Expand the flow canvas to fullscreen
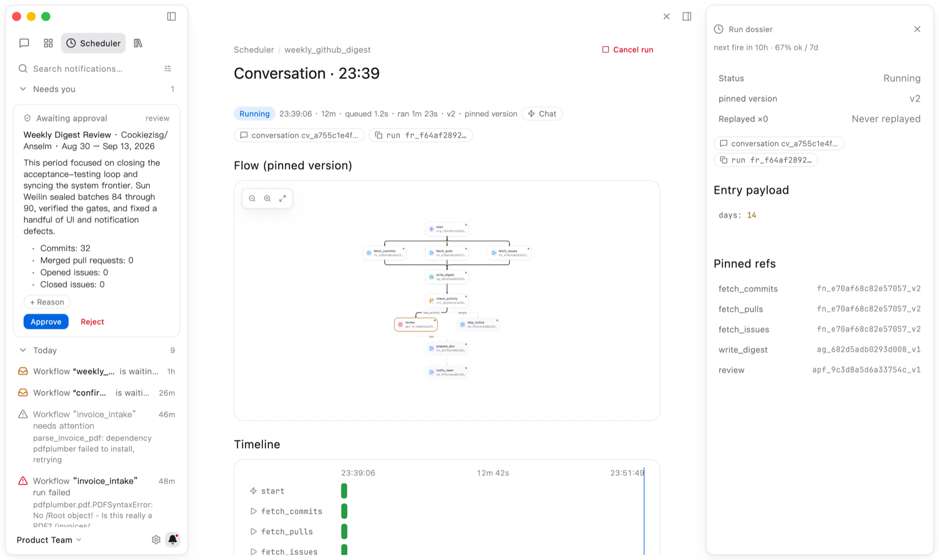Viewport: 939px width, 560px height. pyautogui.click(x=283, y=198)
